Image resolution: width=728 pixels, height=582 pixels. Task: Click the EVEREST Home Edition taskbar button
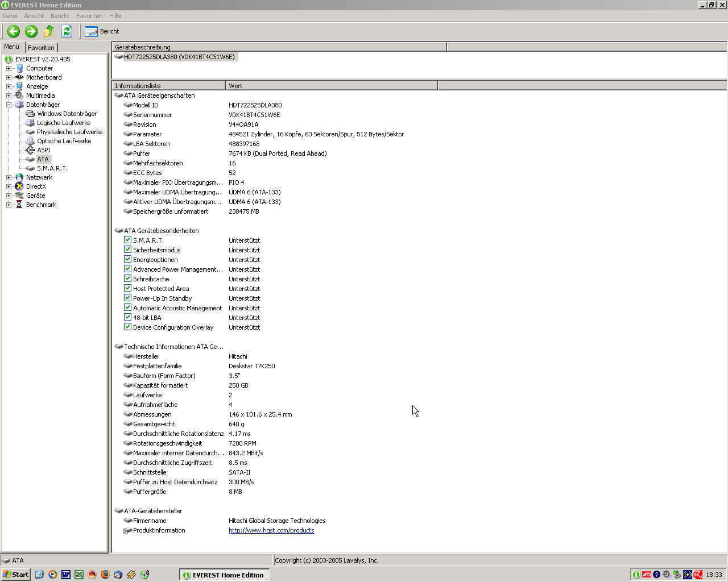[225, 575]
